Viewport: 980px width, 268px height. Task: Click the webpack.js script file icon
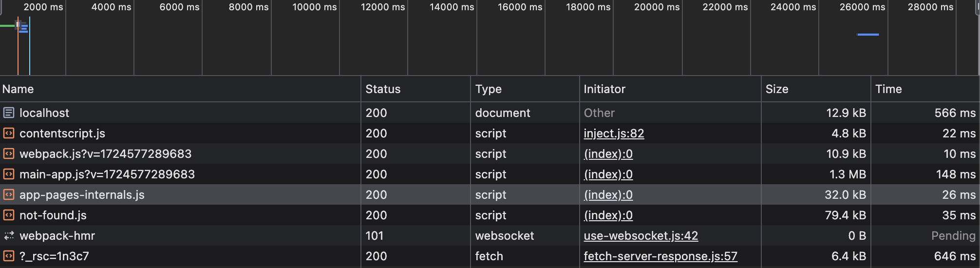[9, 154]
